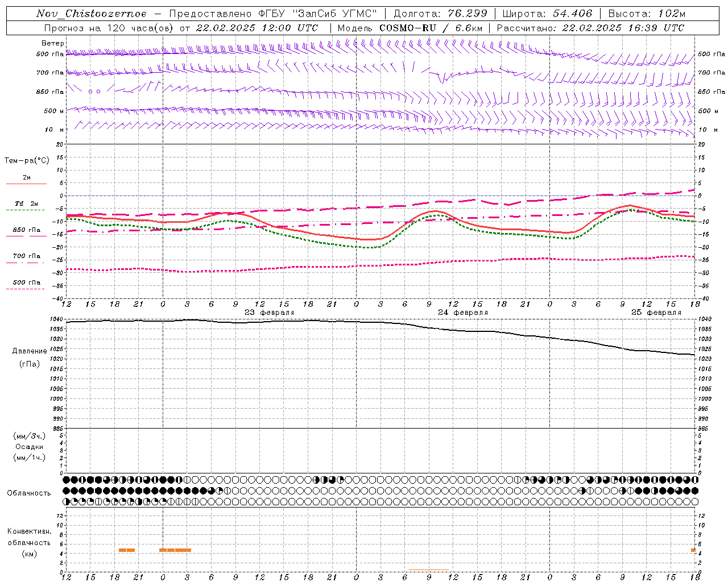Image resolution: width=728 pixels, height=582 pixels.
Task: Click the 'Долгота: 76.299' value
Action: (440, 14)
